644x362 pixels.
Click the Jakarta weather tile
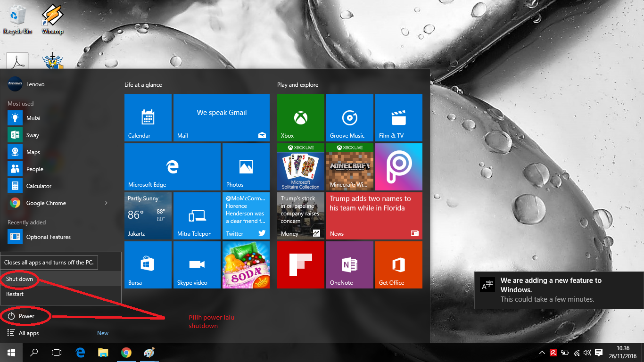point(148,215)
